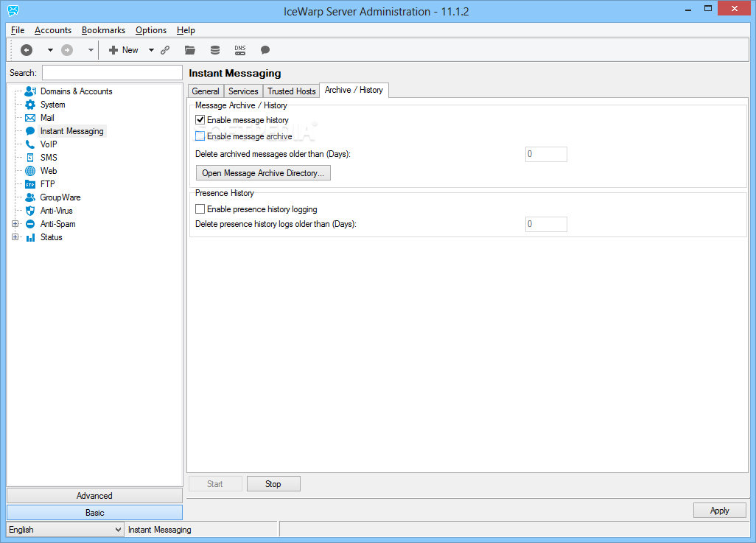Click the Apply button
The width and height of the screenshot is (756, 543).
[719, 510]
